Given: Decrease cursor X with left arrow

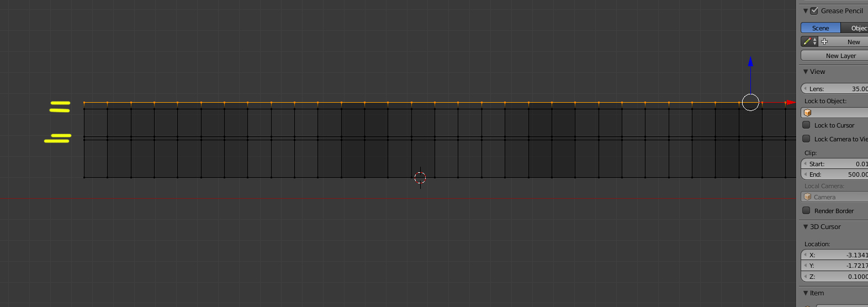Looking at the screenshot, I should pos(805,255).
